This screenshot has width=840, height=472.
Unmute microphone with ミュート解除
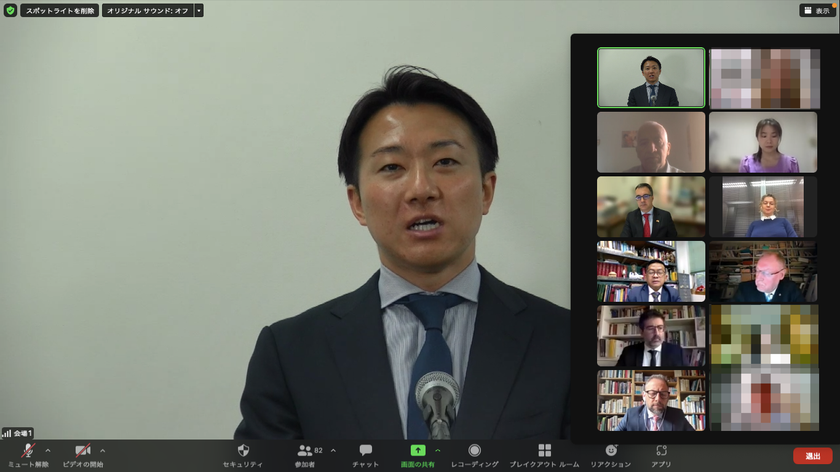point(28,455)
